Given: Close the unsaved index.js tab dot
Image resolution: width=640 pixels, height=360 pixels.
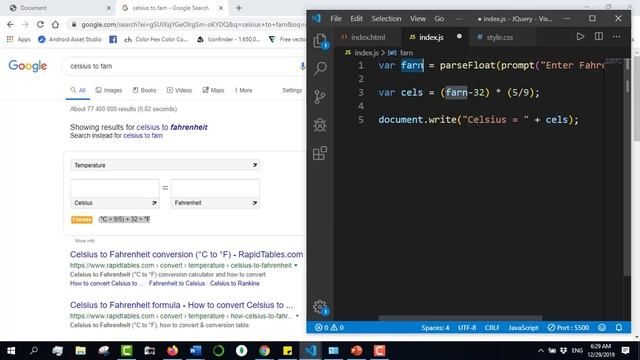Looking at the screenshot, I should (x=459, y=36).
